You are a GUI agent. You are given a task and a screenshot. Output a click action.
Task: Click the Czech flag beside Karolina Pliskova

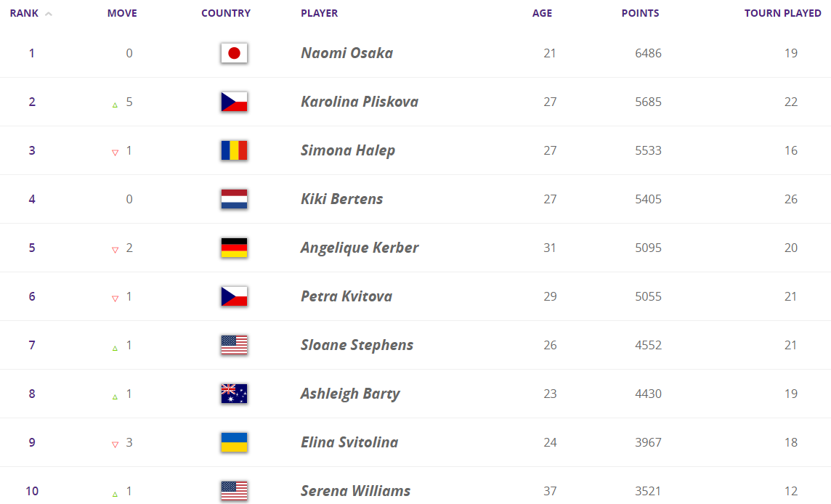point(234,102)
